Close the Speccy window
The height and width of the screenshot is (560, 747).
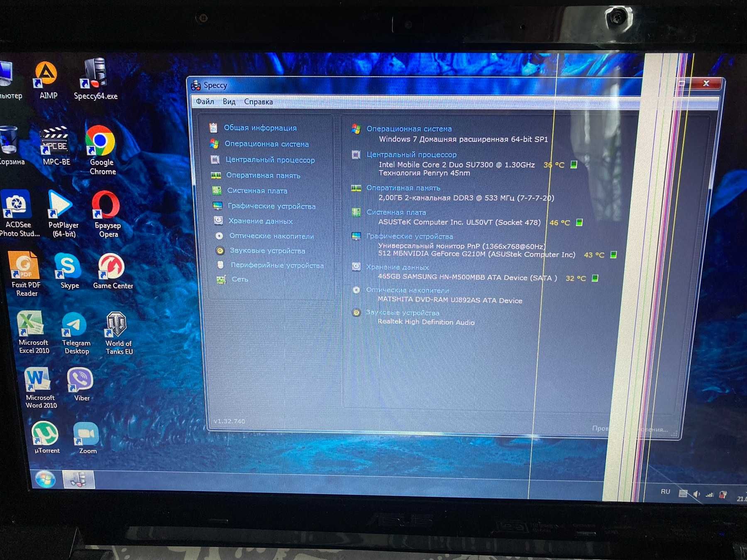(706, 83)
